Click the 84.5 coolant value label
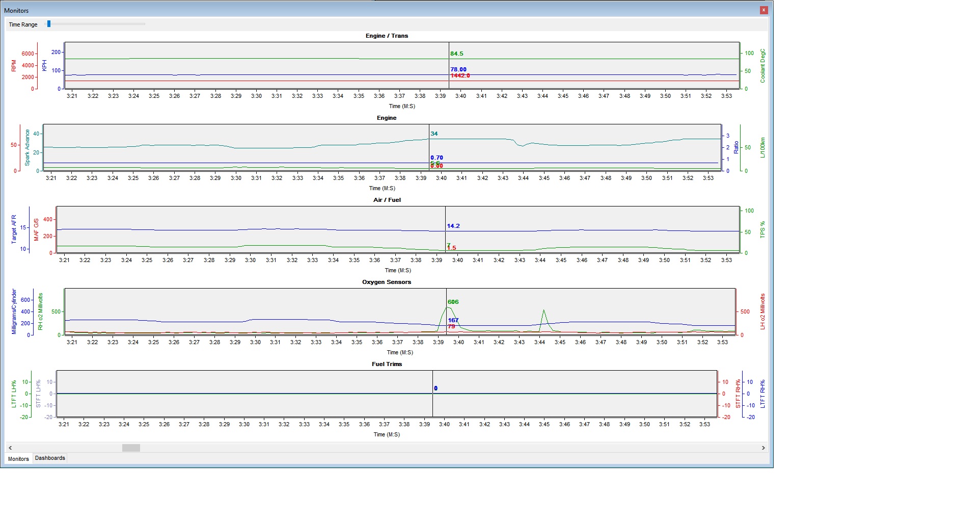 (457, 54)
